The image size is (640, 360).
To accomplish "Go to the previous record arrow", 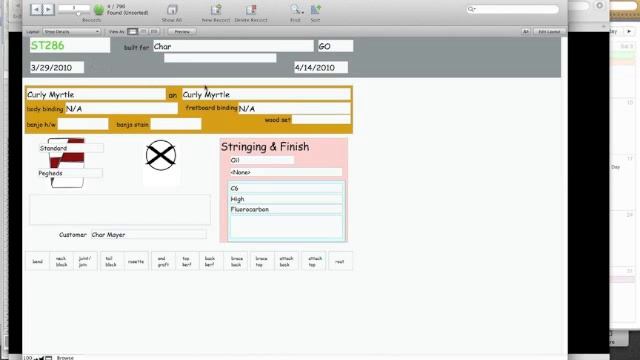I will [x=36, y=9].
